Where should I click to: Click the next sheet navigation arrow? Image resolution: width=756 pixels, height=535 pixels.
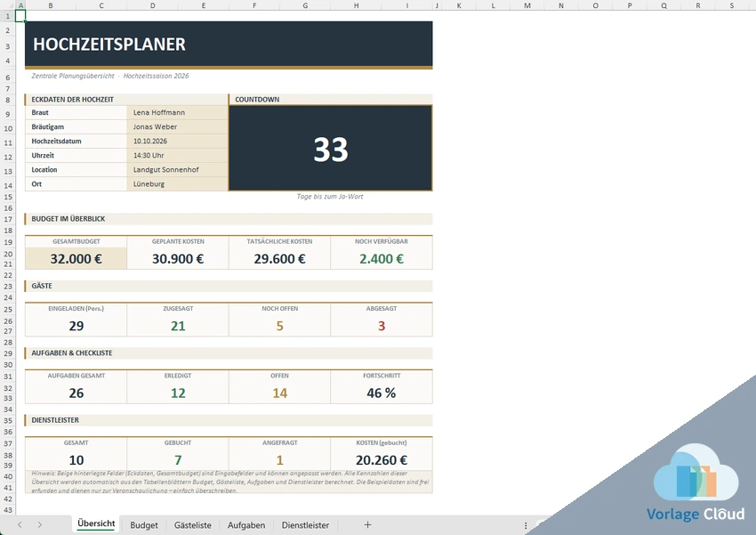point(39,524)
